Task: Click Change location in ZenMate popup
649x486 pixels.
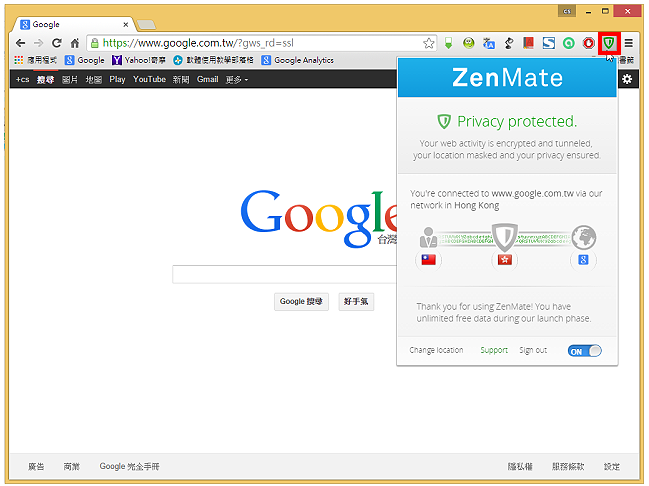Action: click(436, 350)
